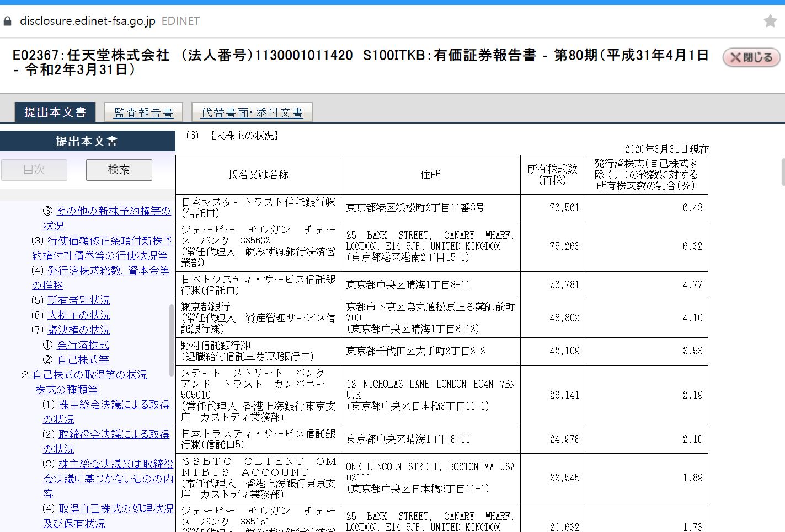785x532 pixels.
Task: Open link 株式の種類等
Action: click(x=67, y=389)
